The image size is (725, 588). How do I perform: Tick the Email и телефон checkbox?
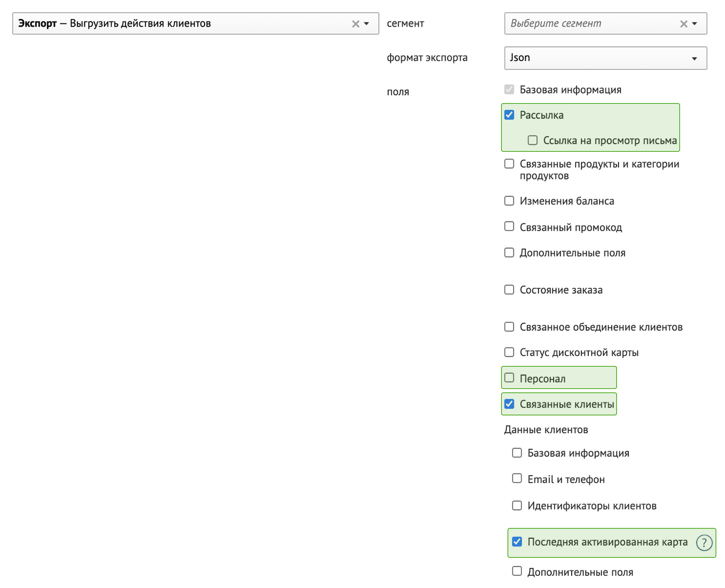[x=517, y=478]
